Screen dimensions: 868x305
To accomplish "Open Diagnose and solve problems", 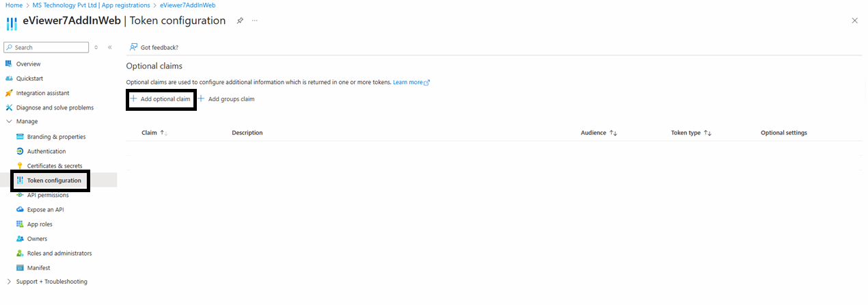I will (x=55, y=107).
